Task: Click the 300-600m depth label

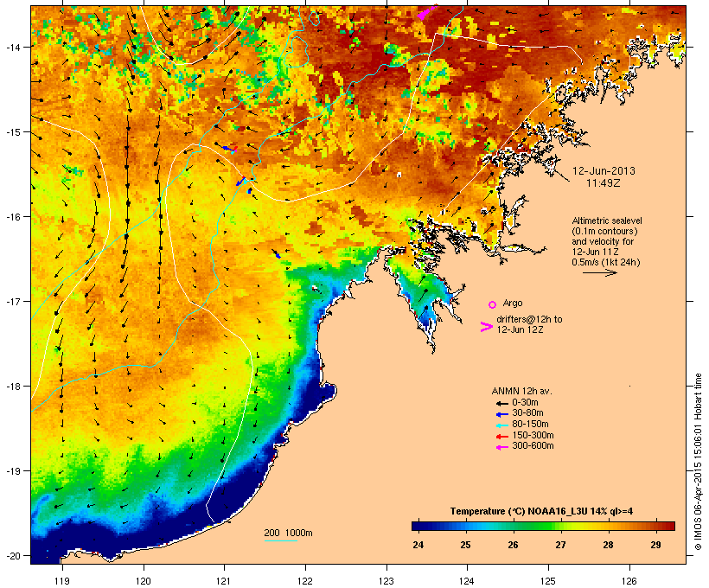Action: (x=533, y=446)
